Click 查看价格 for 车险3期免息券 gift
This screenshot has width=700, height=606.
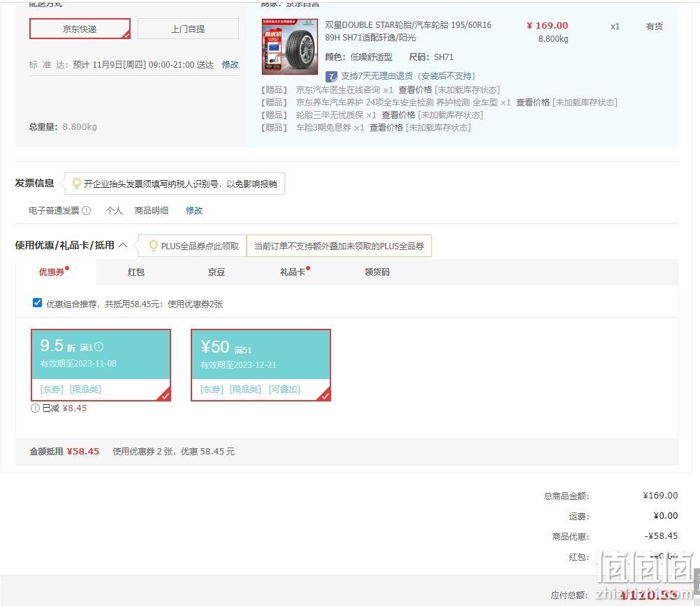click(386, 128)
